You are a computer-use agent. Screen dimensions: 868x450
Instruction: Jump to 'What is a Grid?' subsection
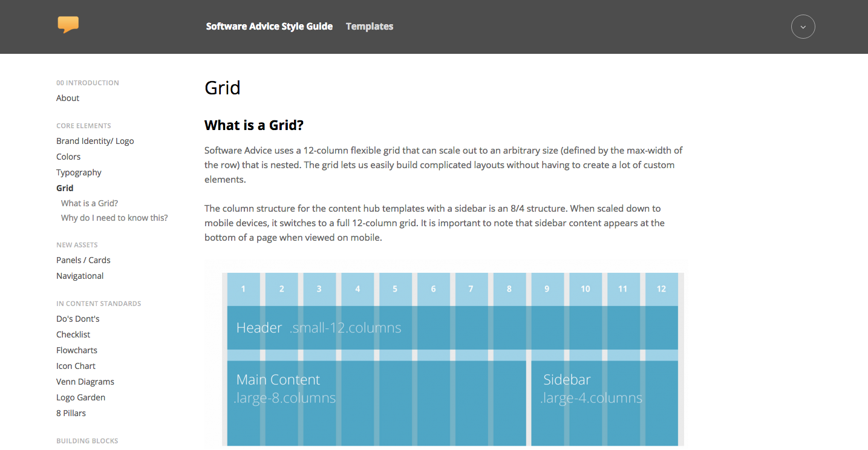tap(90, 203)
